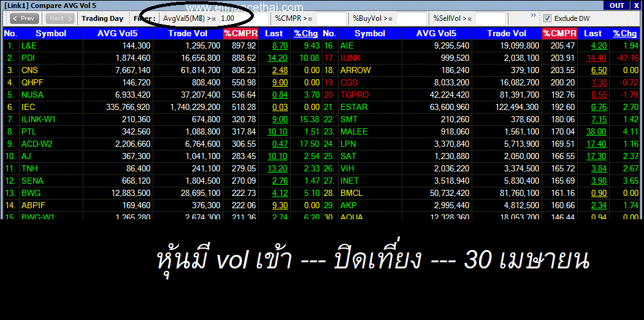Select symbol TNH

[29, 169]
